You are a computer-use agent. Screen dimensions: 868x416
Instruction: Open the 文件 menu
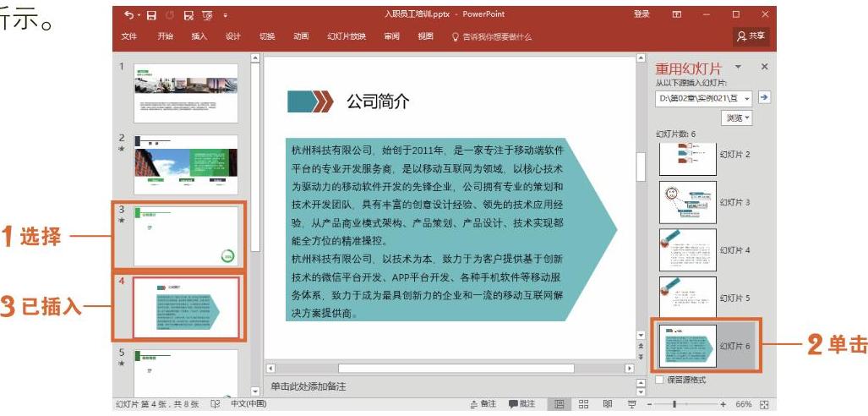coord(129,36)
